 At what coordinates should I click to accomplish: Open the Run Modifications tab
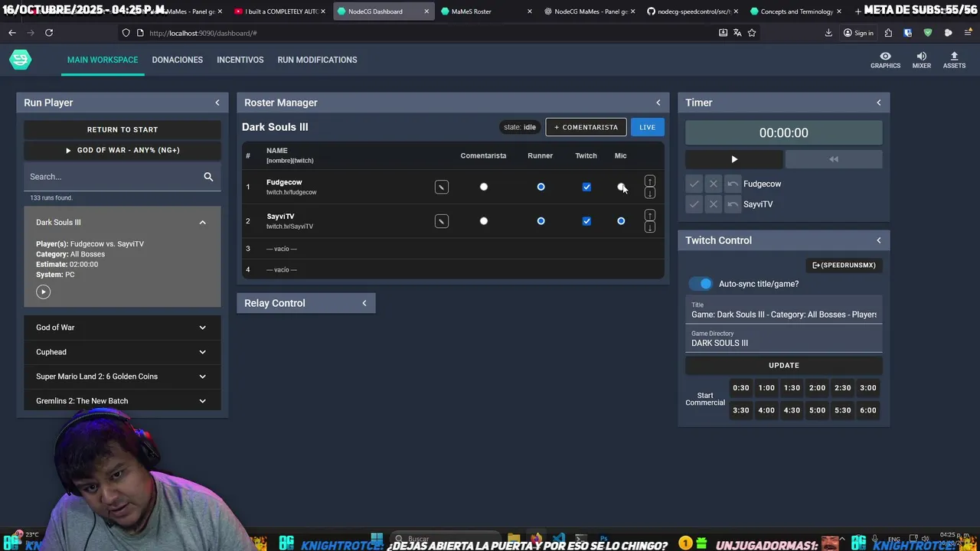[317, 60]
